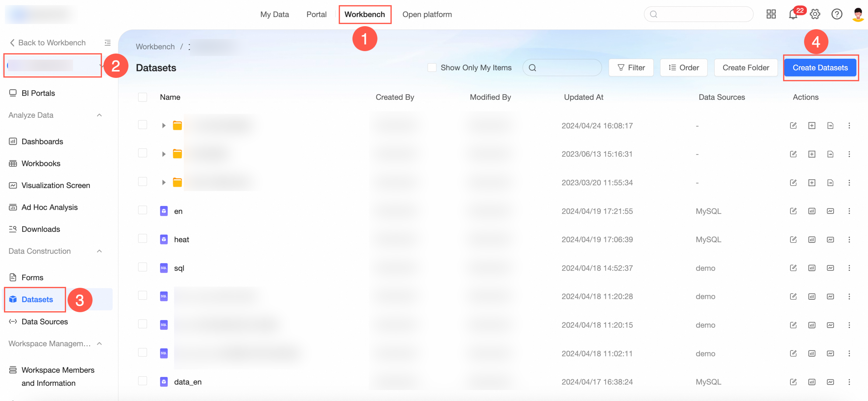868x401 pixels.
Task: Open Data Sources in the sidebar
Action: (x=44, y=321)
